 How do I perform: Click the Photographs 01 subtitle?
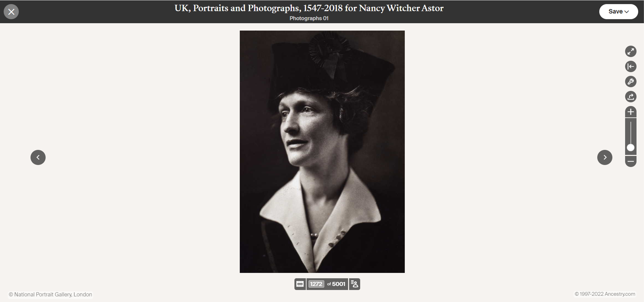point(309,18)
